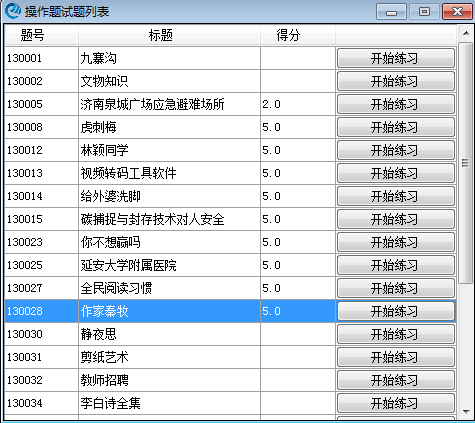Select the 给外婆洗脚 row title
The width and height of the screenshot is (475, 423).
[110, 196]
